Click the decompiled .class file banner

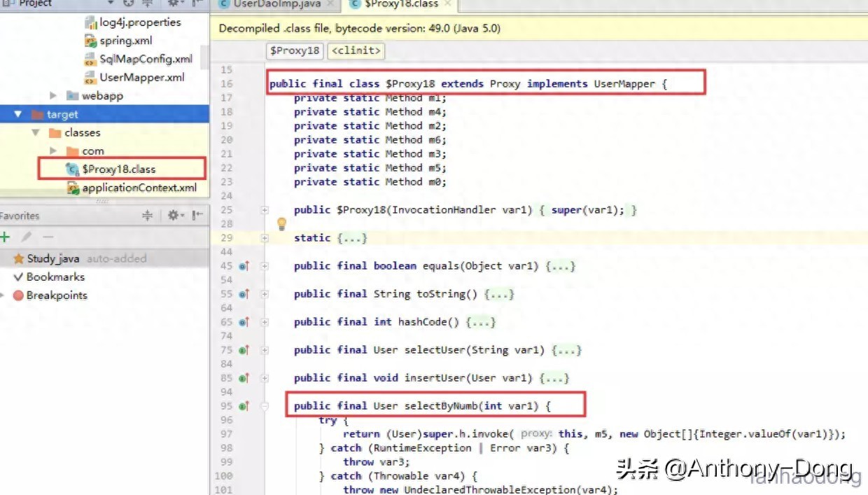click(x=539, y=29)
